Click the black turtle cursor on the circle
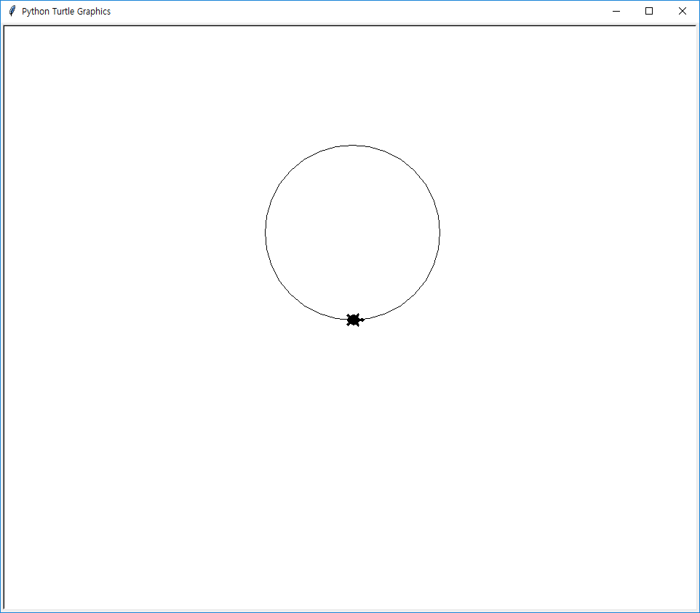This screenshot has width=700, height=613. coord(355,320)
